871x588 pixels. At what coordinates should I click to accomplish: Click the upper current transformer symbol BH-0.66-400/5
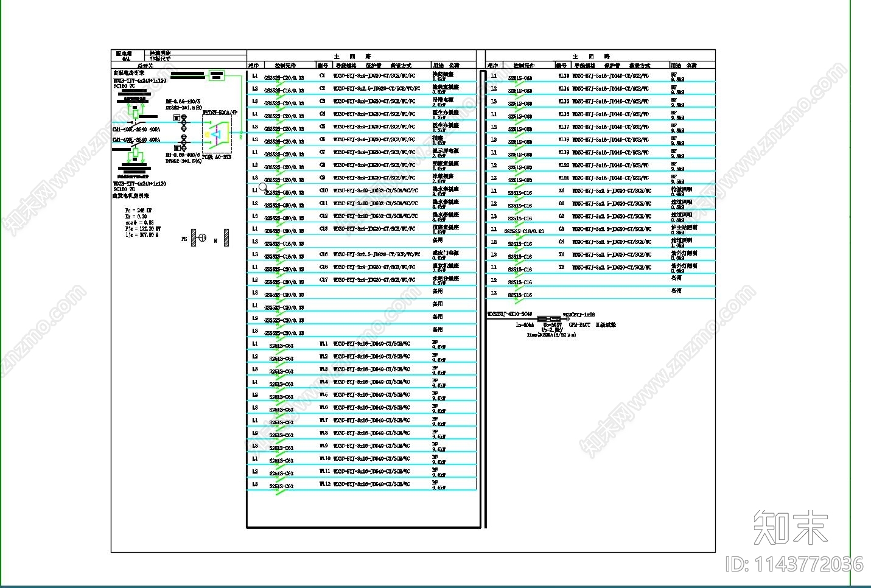[x=184, y=123]
